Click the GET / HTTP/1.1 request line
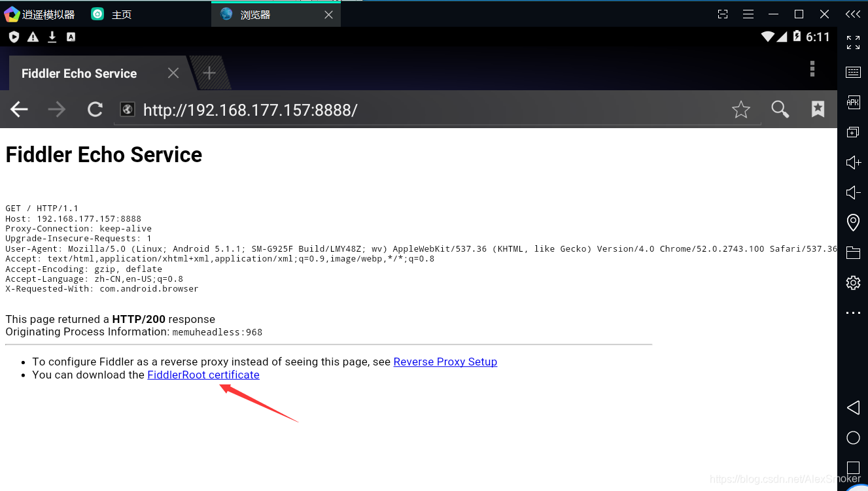The image size is (868, 491). [x=42, y=209]
